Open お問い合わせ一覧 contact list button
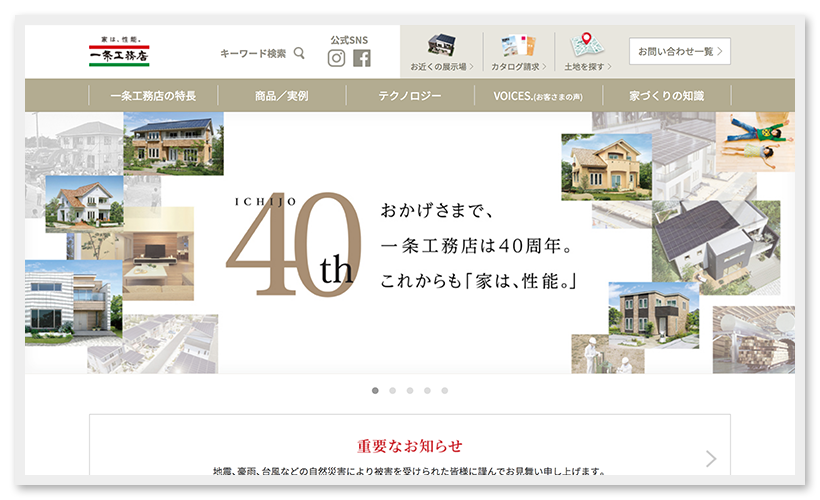This screenshot has width=820, height=500. [x=679, y=51]
